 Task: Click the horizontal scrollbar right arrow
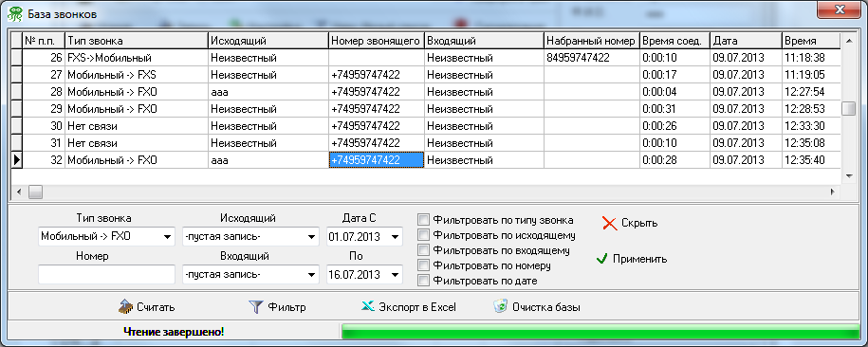(832, 192)
